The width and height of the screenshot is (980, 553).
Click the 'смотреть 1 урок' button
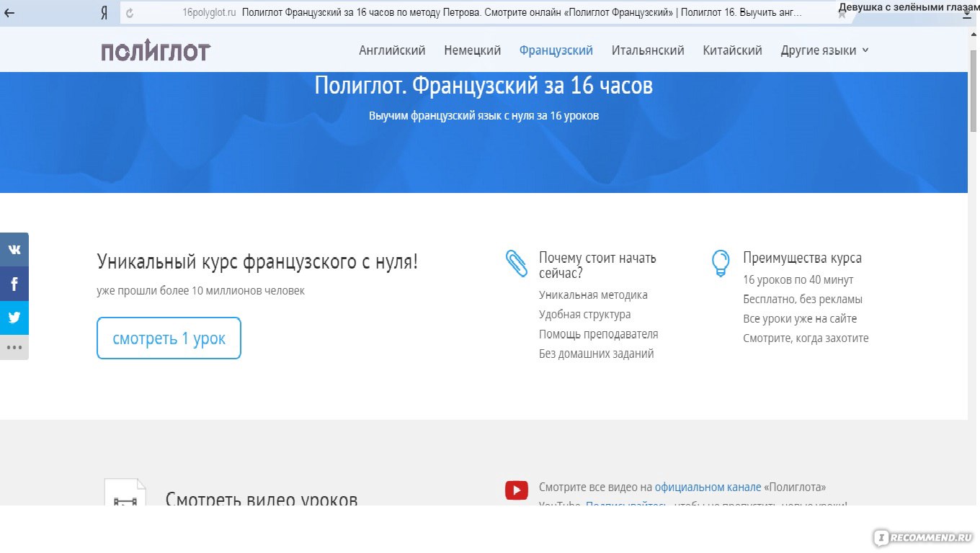click(169, 338)
